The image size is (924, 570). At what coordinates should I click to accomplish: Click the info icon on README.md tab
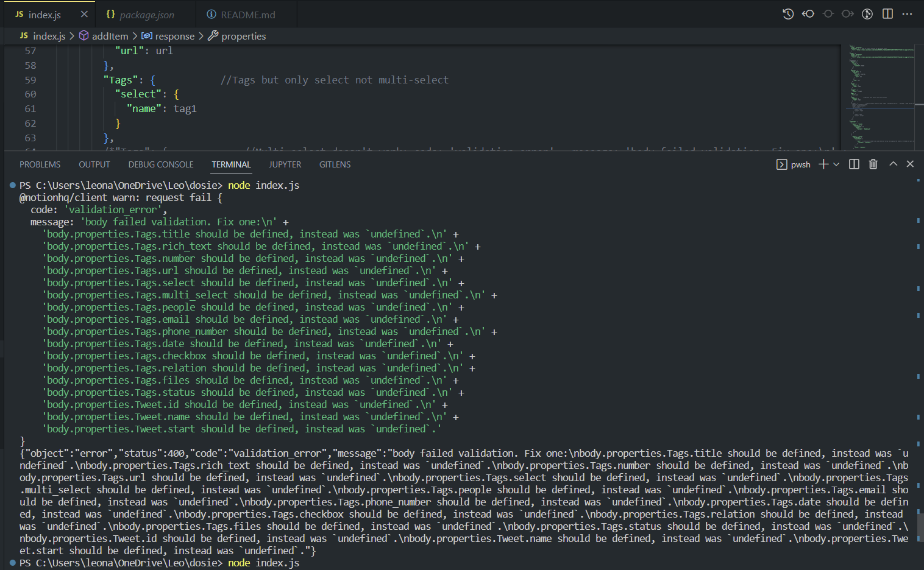211,14
